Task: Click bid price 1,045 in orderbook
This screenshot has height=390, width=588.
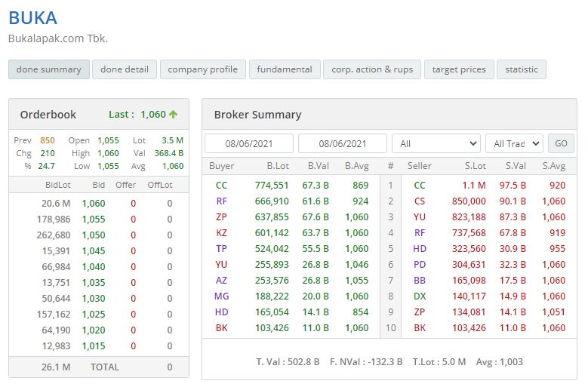Action: pos(94,251)
